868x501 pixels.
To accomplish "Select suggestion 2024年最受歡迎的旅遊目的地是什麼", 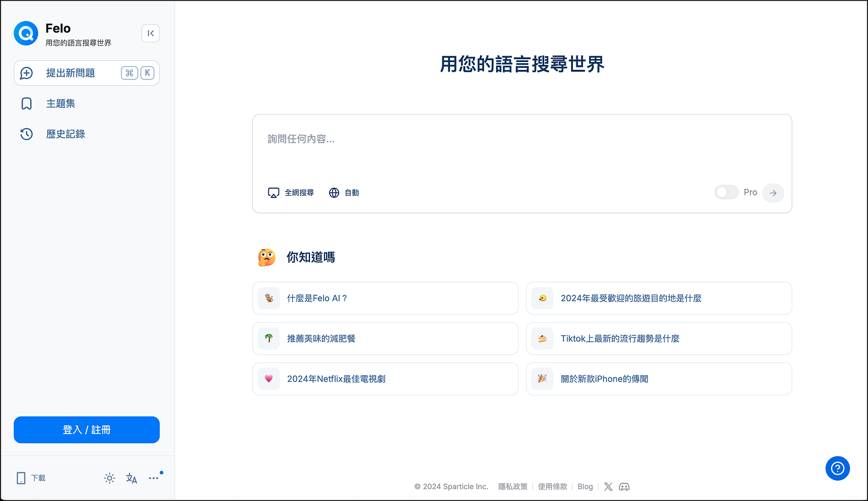I will [659, 298].
